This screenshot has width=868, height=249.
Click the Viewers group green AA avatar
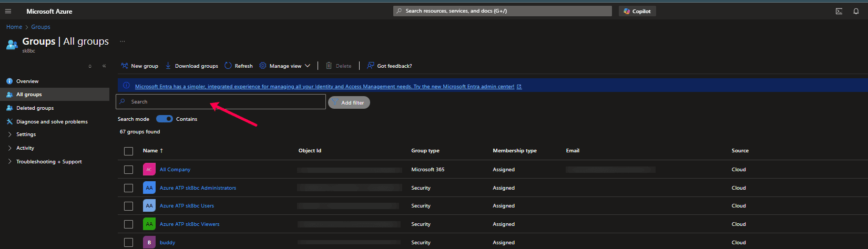(149, 224)
